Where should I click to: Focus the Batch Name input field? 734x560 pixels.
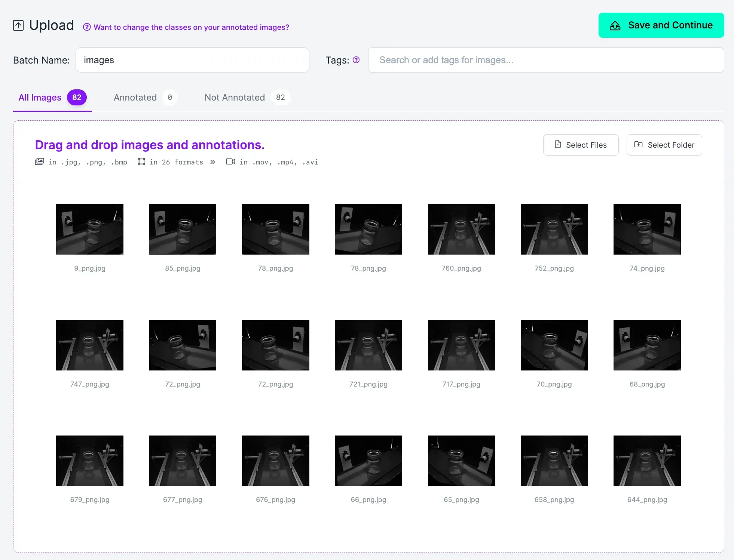pos(192,60)
